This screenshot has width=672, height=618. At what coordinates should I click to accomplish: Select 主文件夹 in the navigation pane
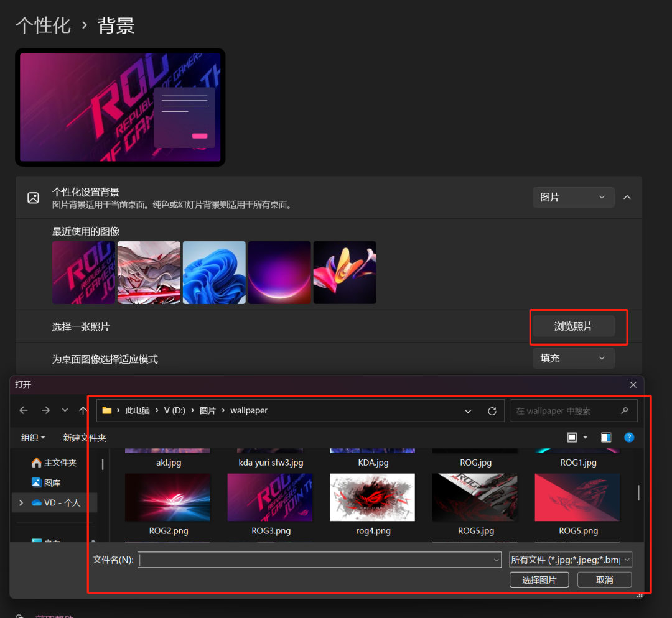(54, 463)
